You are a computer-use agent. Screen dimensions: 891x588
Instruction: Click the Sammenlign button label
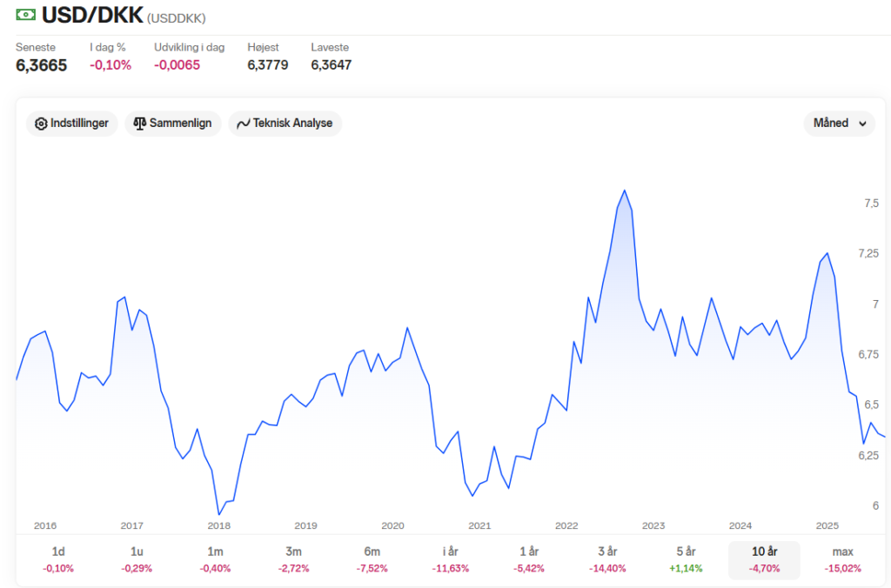(x=180, y=124)
